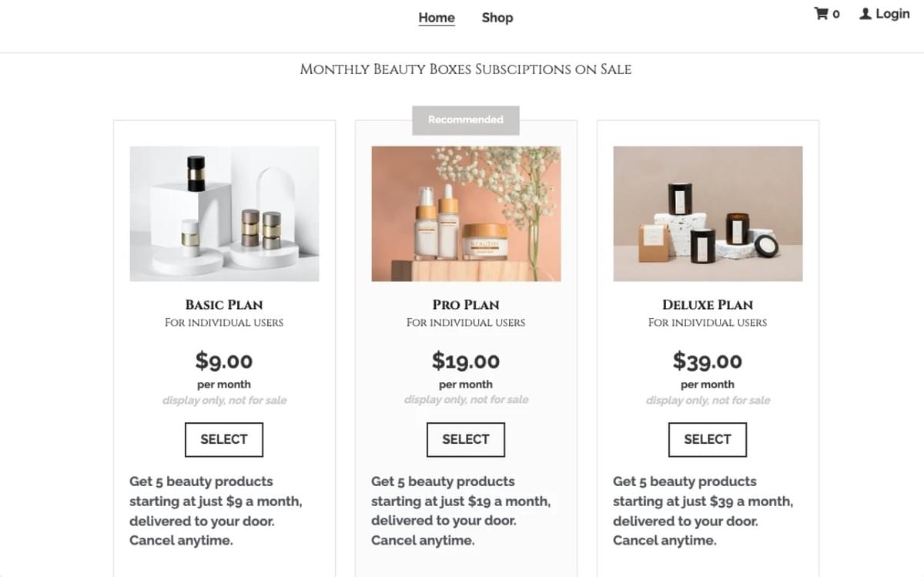Click the $39.00 price text

[708, 361]
